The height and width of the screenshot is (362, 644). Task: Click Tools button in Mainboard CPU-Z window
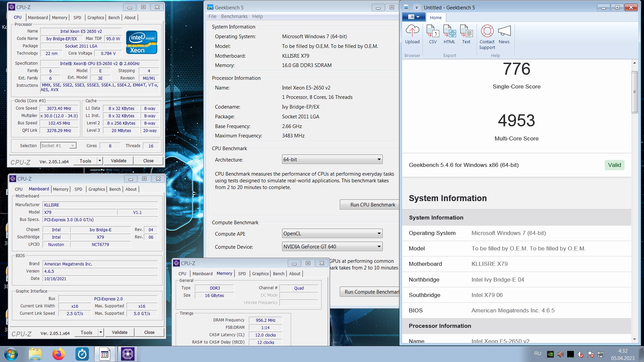(87, 333)
